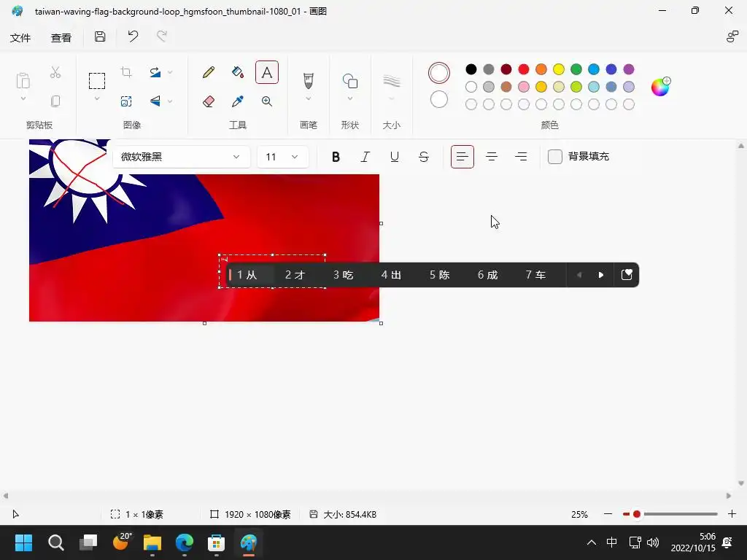The image size is (747, 560).
Task: Open taskbar Search
Action: pos(55,542)
